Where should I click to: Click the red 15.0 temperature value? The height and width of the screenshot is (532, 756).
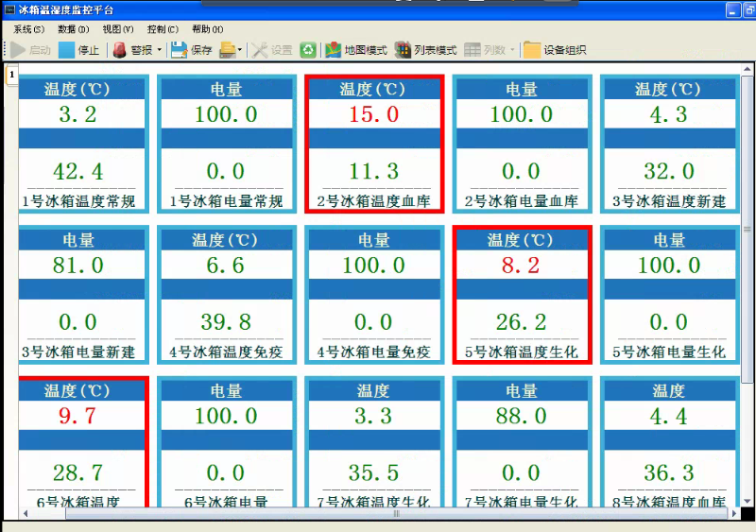point(374,114)
